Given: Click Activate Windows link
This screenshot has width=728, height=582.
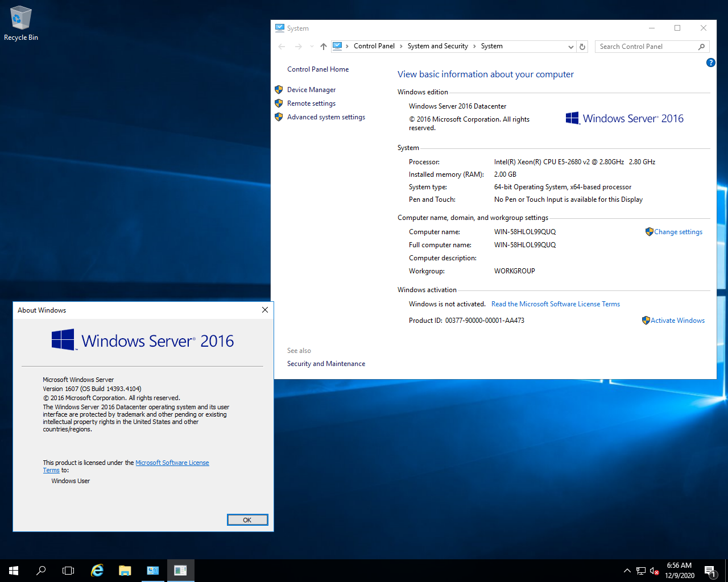Looking at the screenshot, I should [677, 321].
